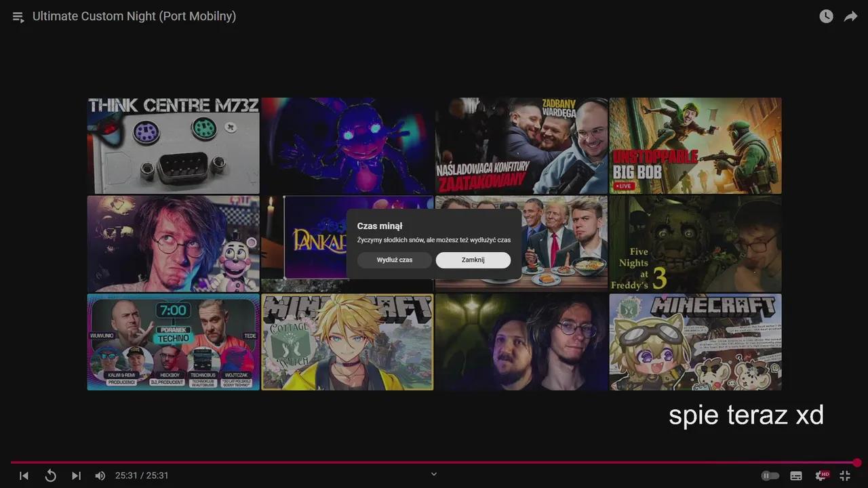Viewport: 868px width, 488px height.
Task: Click the Czas minął dialog heading
Action: point(380,226)
